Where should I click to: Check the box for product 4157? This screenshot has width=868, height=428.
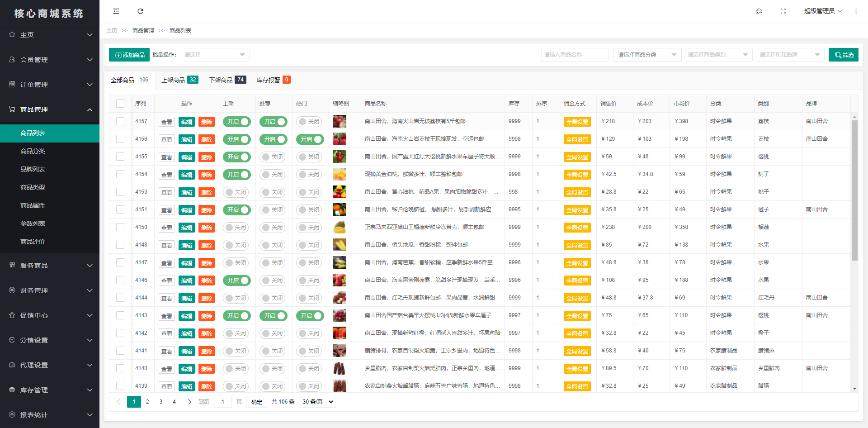point(120,121)
